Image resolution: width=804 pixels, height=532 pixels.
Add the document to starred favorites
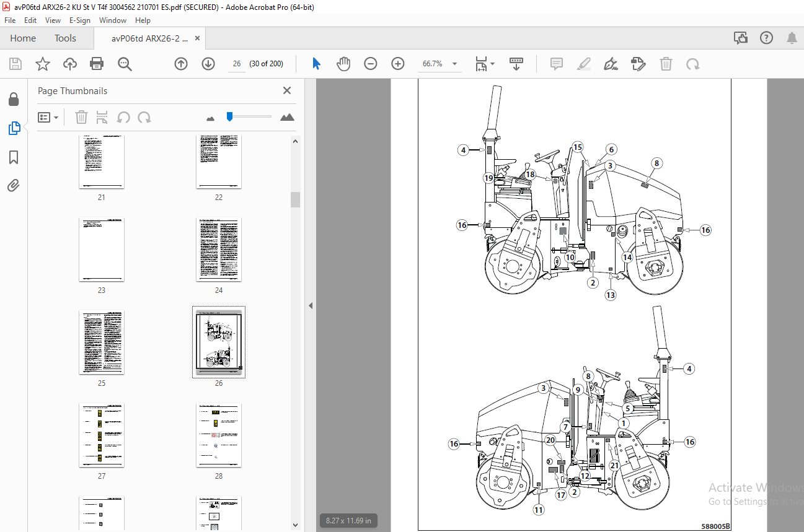tap(42, 64)
